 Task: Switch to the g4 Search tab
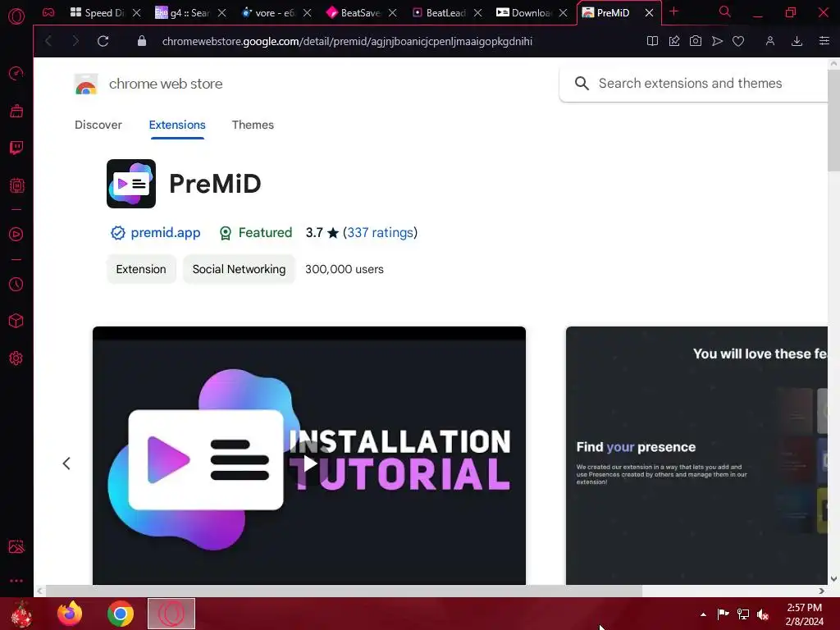[183, 13]
